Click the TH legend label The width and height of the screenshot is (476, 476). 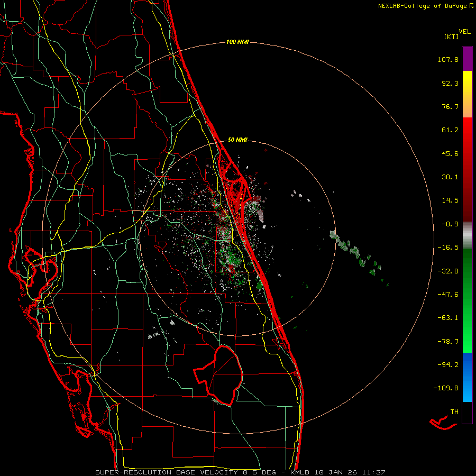click(454, 412)
